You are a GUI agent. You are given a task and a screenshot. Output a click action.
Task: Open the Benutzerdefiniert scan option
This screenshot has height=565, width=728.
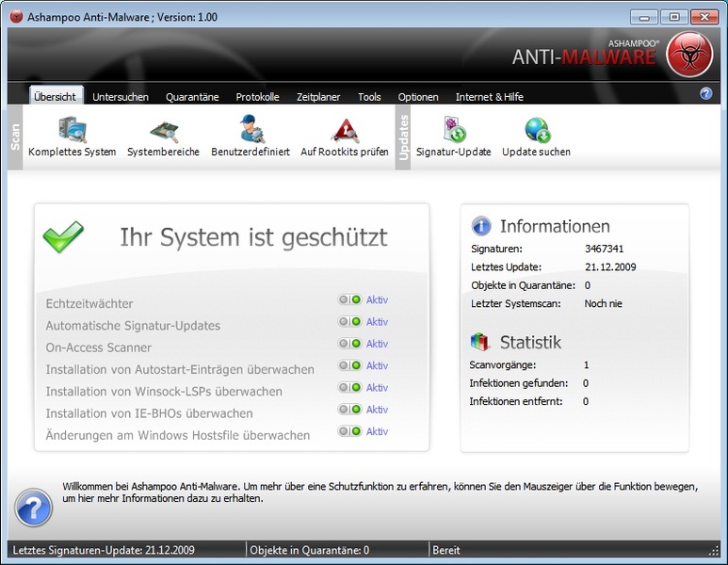point(251,130)
